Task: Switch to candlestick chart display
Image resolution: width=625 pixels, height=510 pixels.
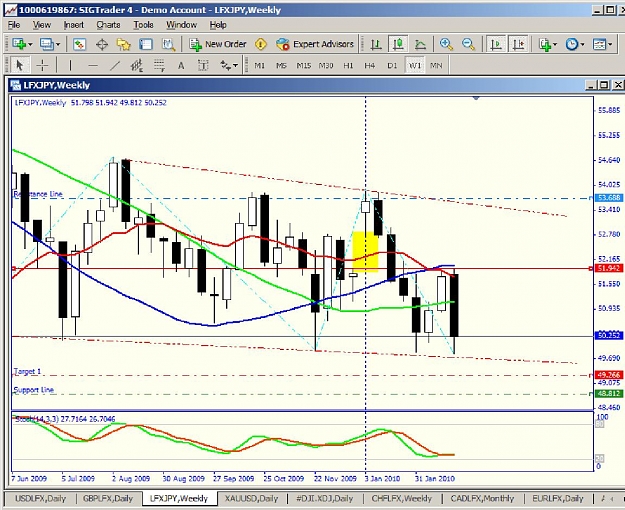Action: coord(398,44)
